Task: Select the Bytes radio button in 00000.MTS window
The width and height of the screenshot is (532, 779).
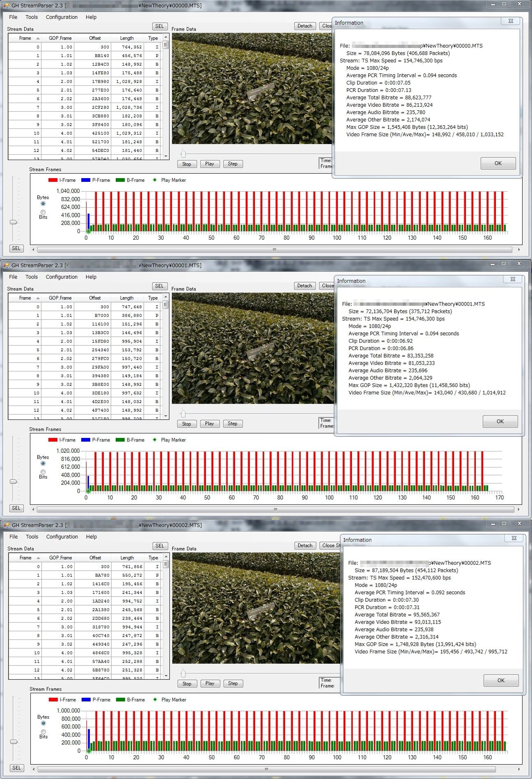Action: click(43, 204)
